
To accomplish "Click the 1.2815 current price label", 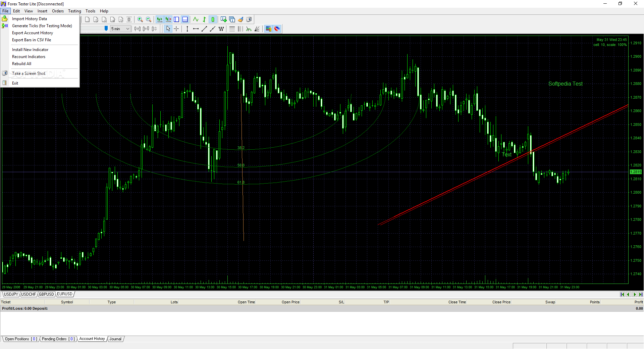I will tap(636, 172).
